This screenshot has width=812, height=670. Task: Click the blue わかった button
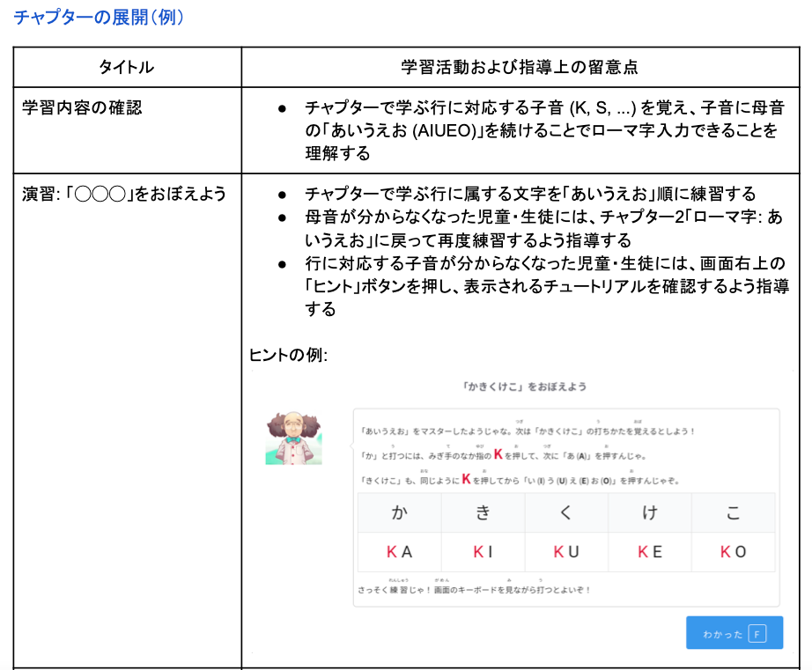pyautogui.click(x=734, y=632)
